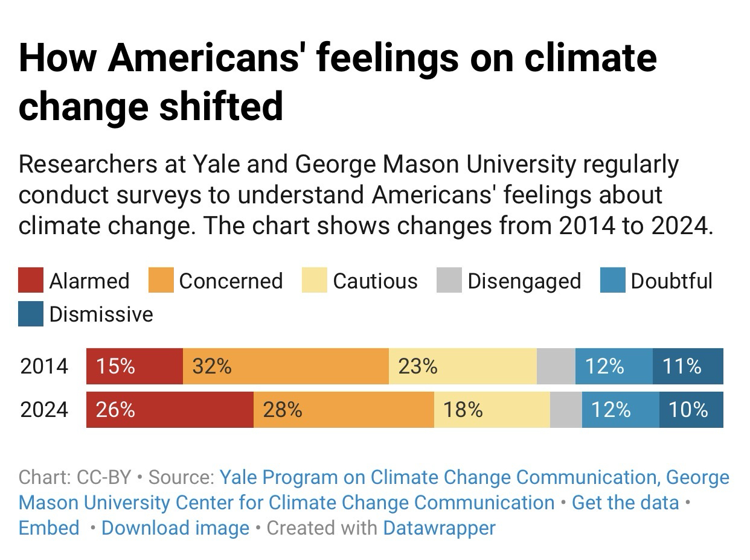Click the Get the data link
Viewport: 750px width, 560px height.
[x=625, y=503]
